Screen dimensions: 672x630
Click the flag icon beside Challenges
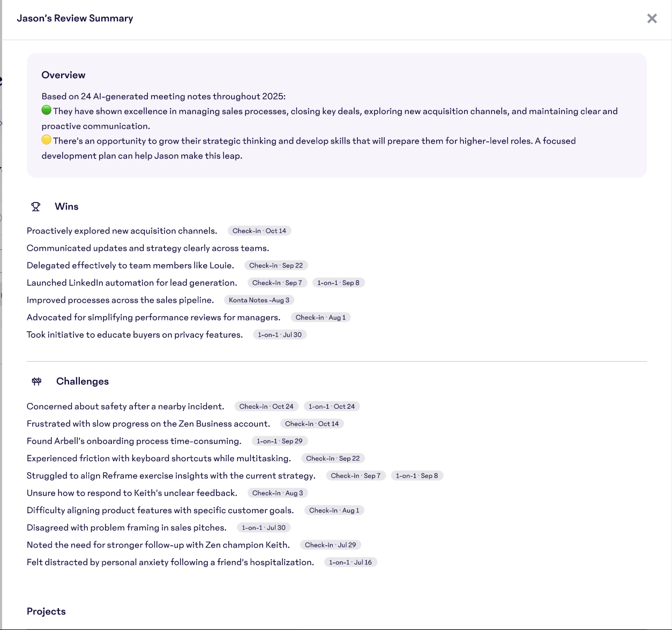click(36, 381)
